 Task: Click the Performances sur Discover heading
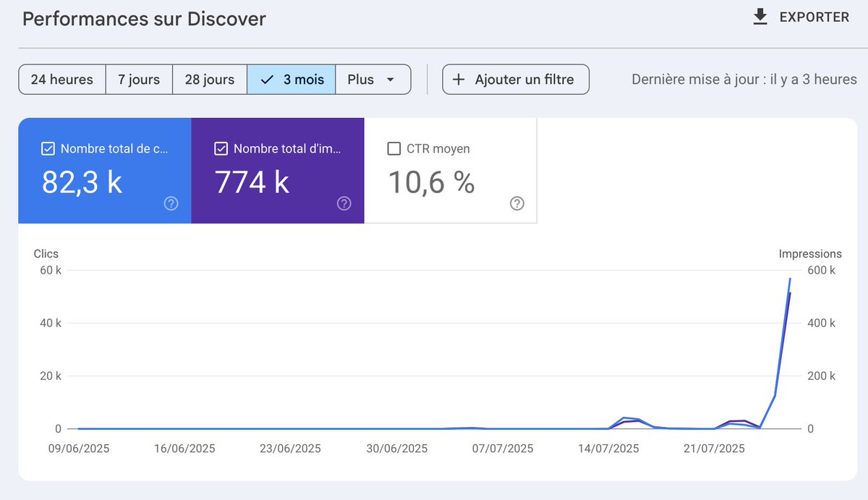144,19
